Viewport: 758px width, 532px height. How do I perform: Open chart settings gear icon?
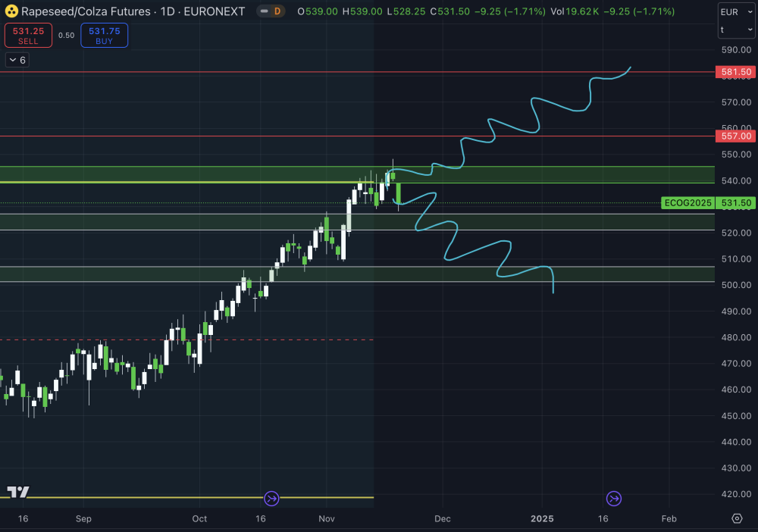pyautogui.click(x=737, y=518)
